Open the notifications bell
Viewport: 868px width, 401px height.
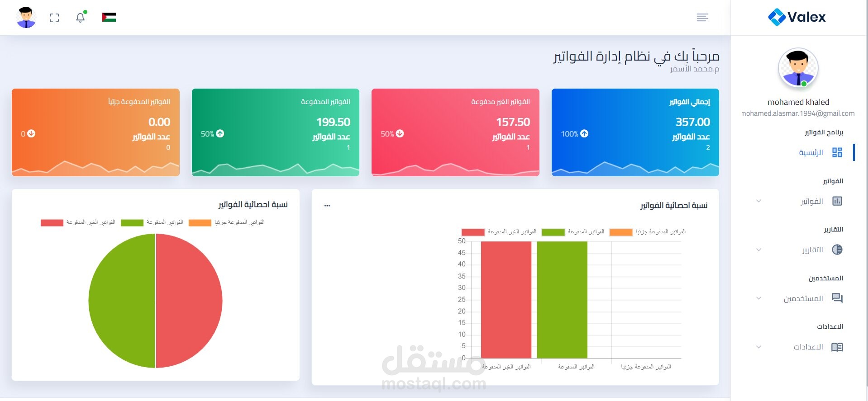(81, 17)
